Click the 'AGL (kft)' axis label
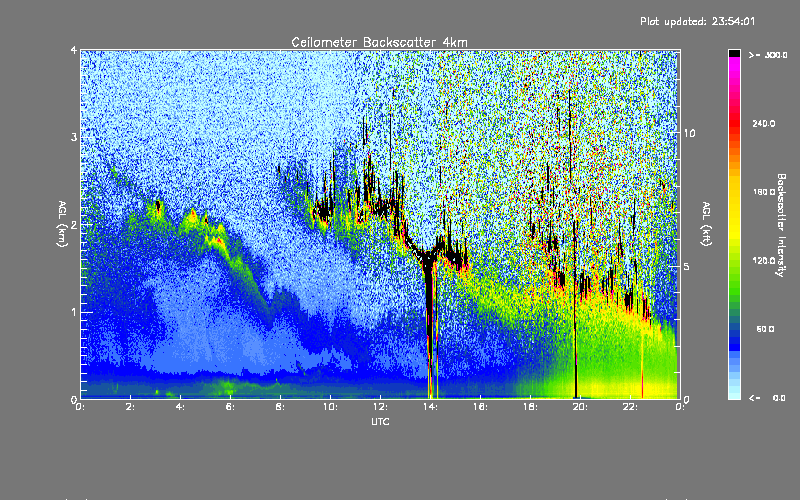Viewport: 800px width, 500px height. 706,224
